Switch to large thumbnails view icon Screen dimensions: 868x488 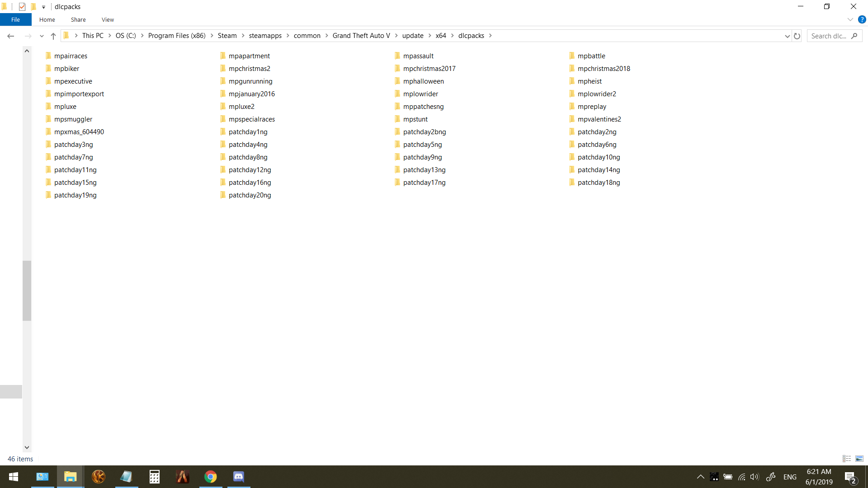click(859, 459)
